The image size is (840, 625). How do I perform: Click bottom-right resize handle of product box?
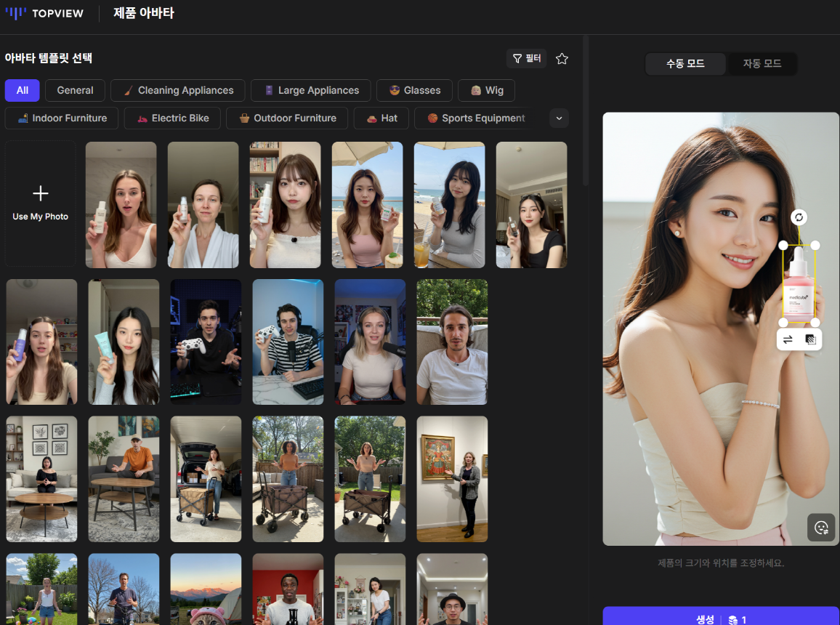coord(815,323)
